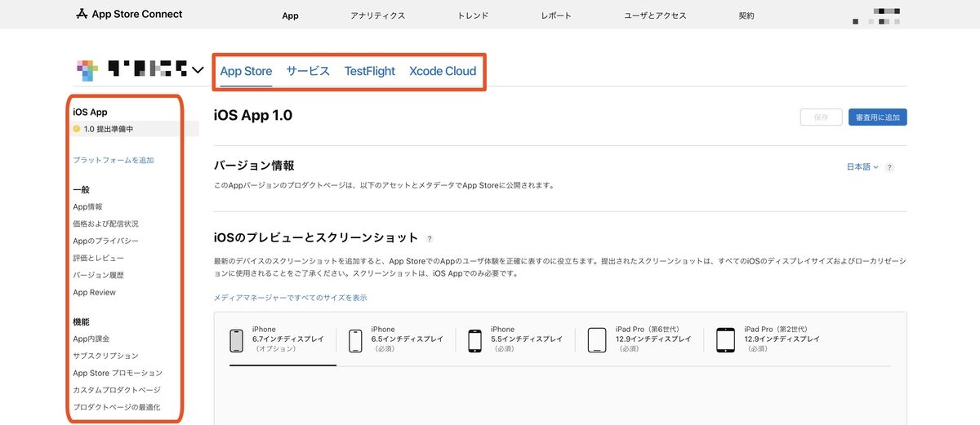Select iPad Pro（第2世代）12.9インチ tab label

pyautogui.click(x=782, y=339)
